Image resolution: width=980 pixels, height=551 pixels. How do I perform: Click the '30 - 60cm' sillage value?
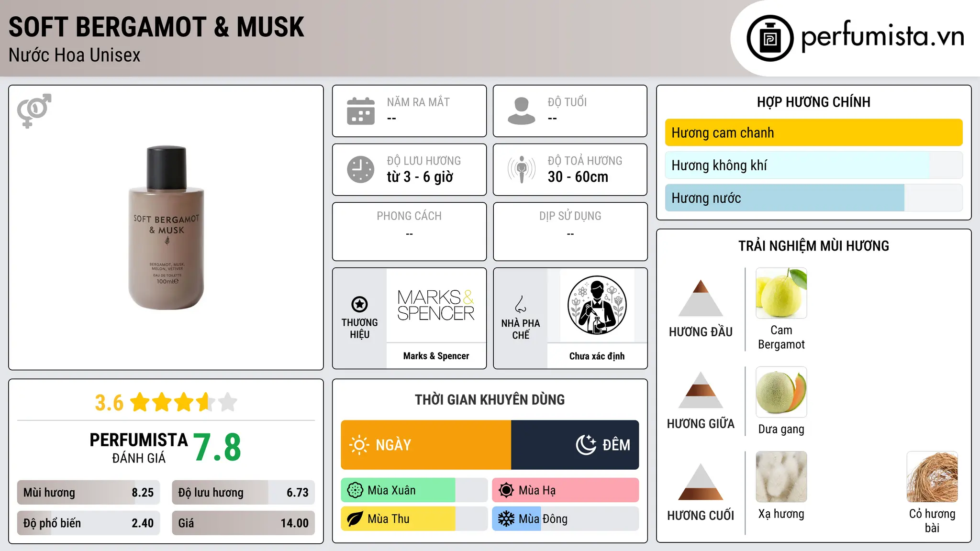point(578,177)
